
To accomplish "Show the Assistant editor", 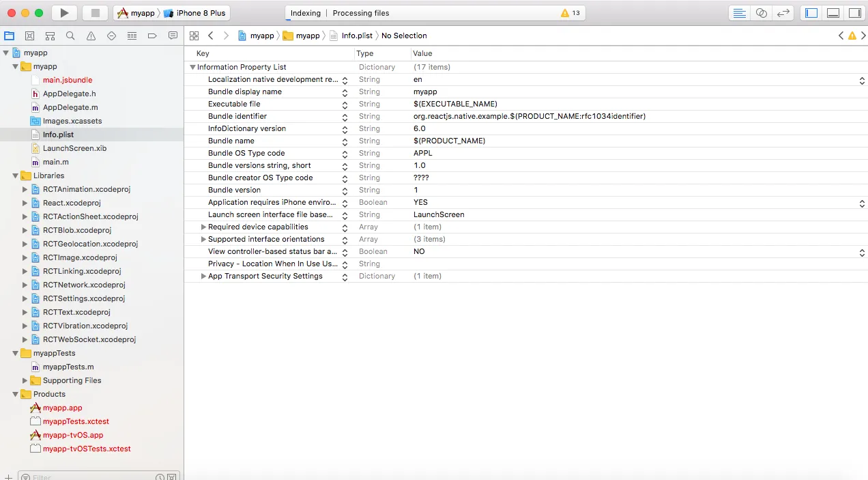I will [762, 13].
